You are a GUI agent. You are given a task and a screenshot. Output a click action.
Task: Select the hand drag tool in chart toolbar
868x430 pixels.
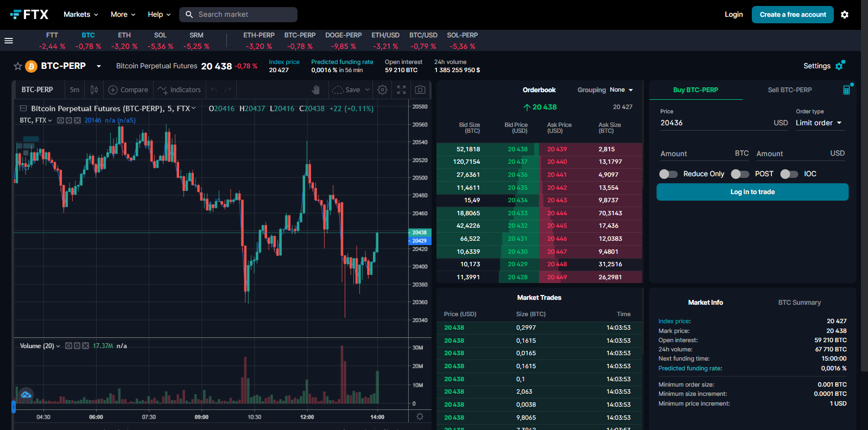pyautogui.click(x=316, y=89)
